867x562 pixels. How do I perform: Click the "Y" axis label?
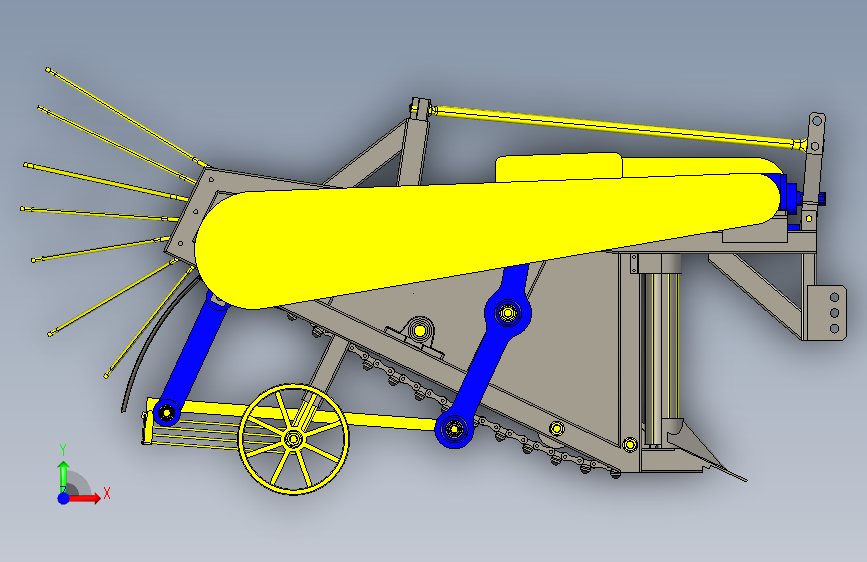(63, 450)
